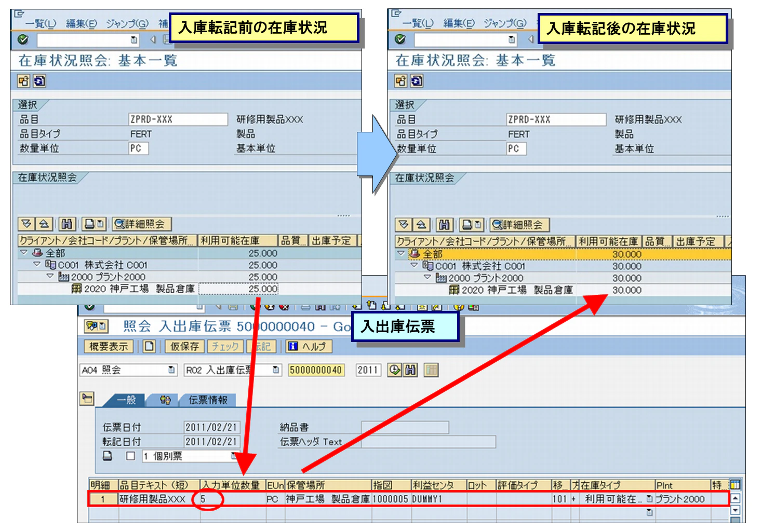Screen dimensions: 762x532
Task: Click the blank page icon next to 概要表示
Action: (149, 346)
